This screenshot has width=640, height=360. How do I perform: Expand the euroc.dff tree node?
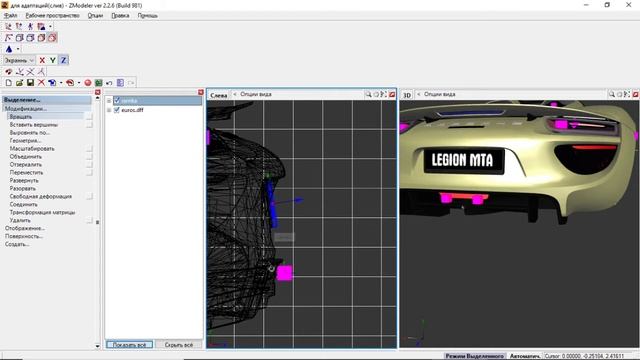pos(109,110)
